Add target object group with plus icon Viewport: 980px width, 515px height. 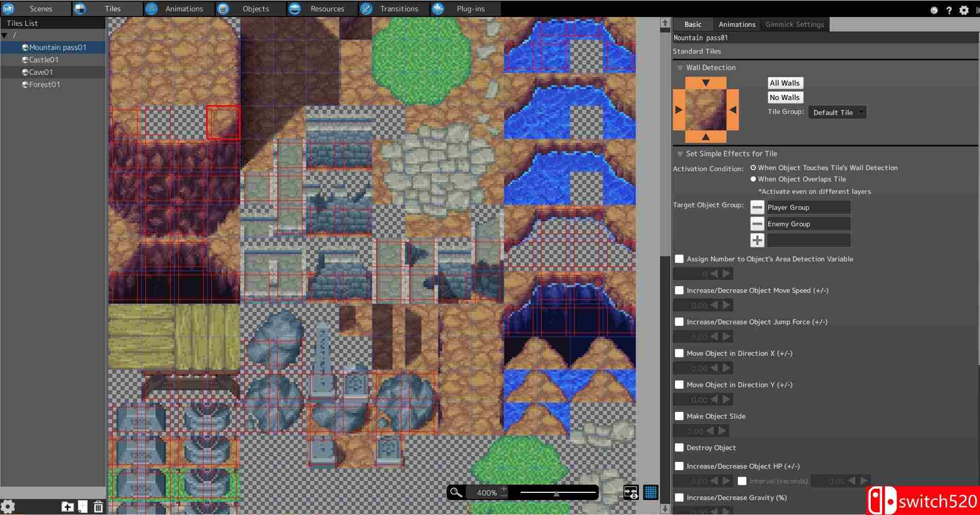(x=757, y=240)
